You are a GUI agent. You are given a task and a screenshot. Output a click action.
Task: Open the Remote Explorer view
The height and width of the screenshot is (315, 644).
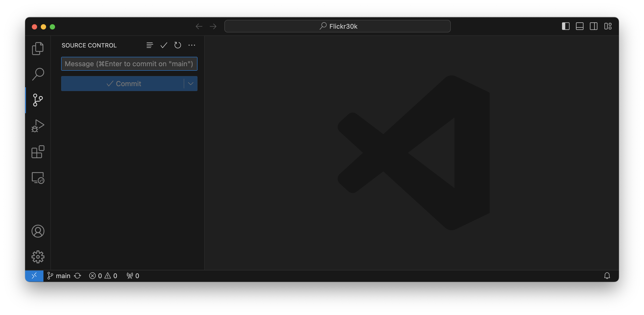[x=38, y=178]
